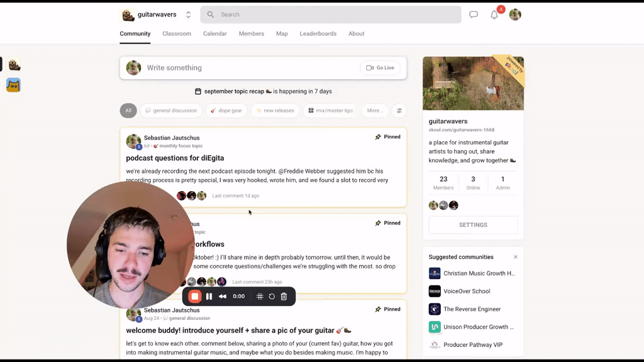Open the community SETTINGS button
The image size is (644, 362).
(x=473, y=225)
